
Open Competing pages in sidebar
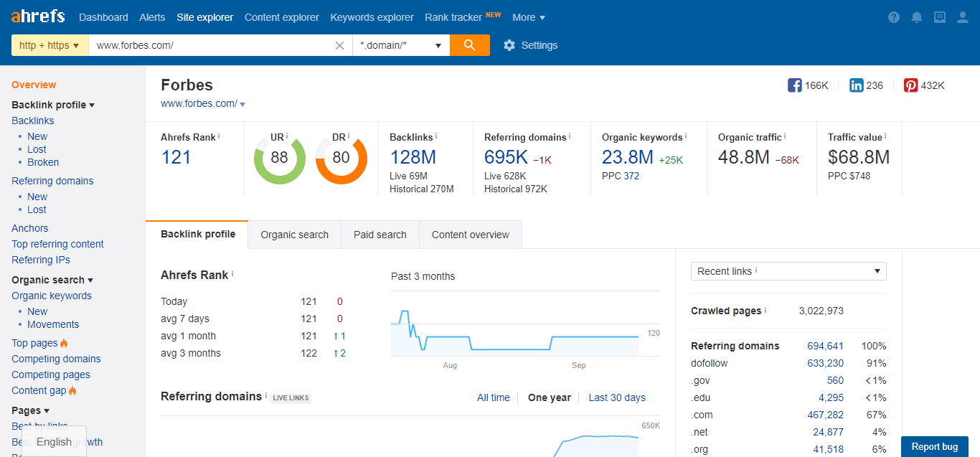(x=51, y=374)
